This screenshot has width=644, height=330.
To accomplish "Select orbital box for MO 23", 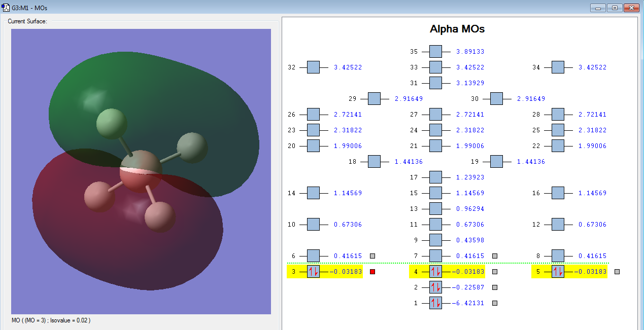I will click(313, 130).
